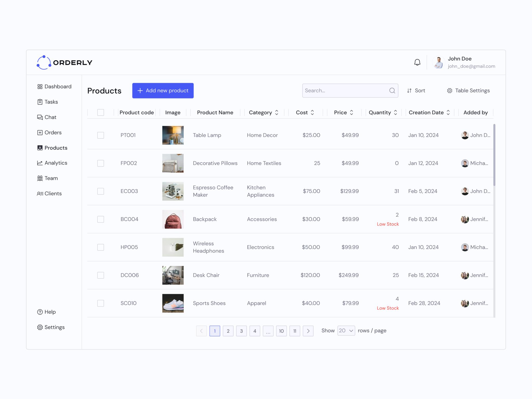This screenshot has width=532, height=399.
Task: Click the Product Name column header
Action: pyautogui.click(x=215, y=112)
